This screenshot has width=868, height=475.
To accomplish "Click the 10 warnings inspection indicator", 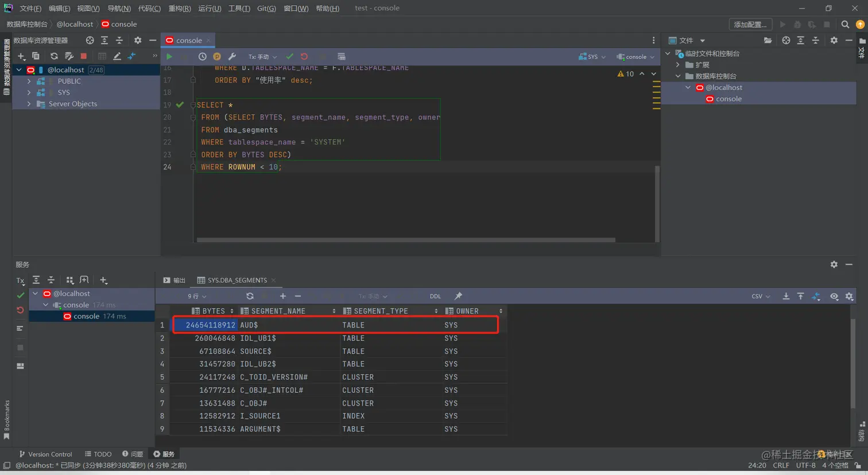I will click(626, 74).
